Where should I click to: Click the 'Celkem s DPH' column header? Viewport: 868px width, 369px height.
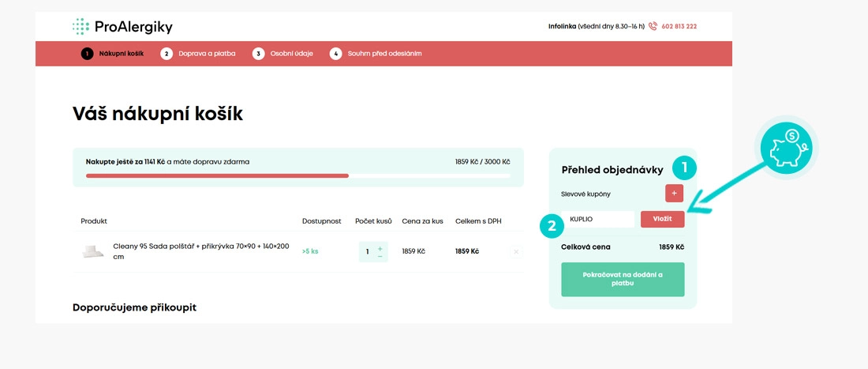(480, 221)
